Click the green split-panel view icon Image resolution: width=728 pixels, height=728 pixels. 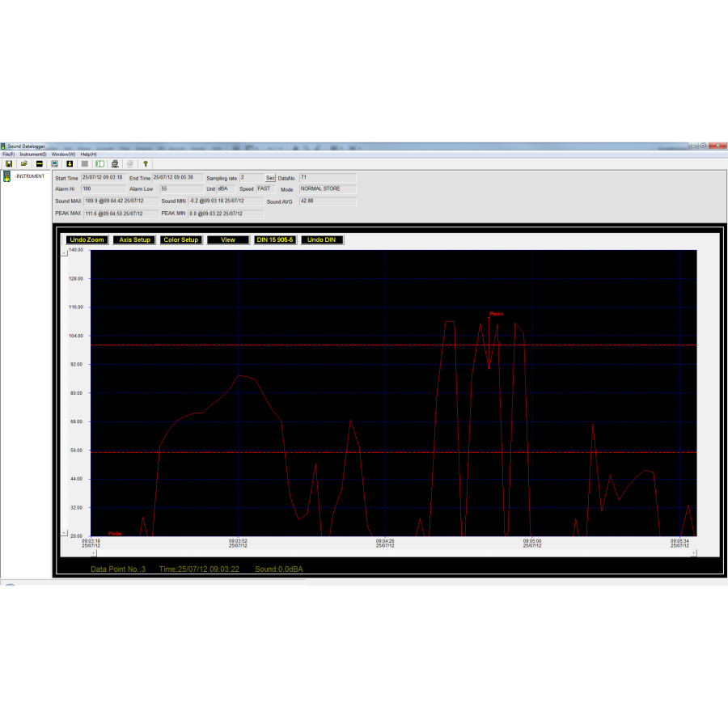[99, 163]
